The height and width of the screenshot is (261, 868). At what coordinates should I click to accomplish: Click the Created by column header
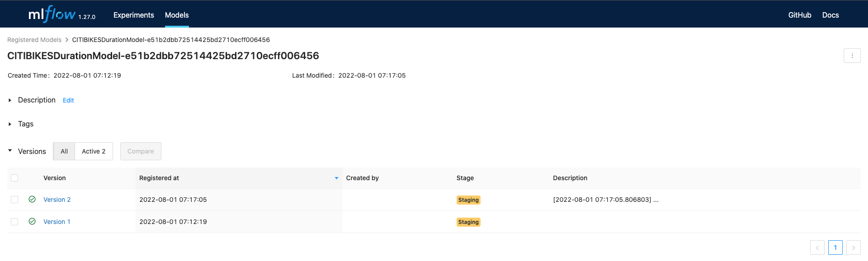[x=363, y=178]
